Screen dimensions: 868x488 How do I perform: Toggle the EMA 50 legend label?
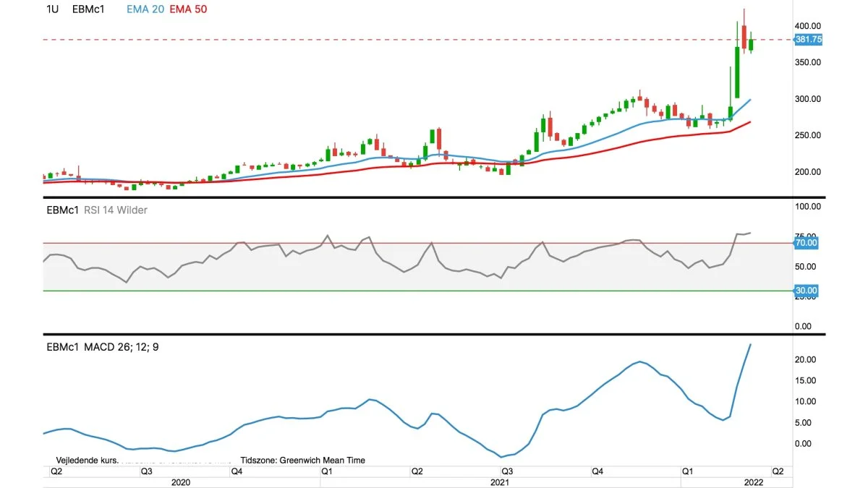[188, 10]
